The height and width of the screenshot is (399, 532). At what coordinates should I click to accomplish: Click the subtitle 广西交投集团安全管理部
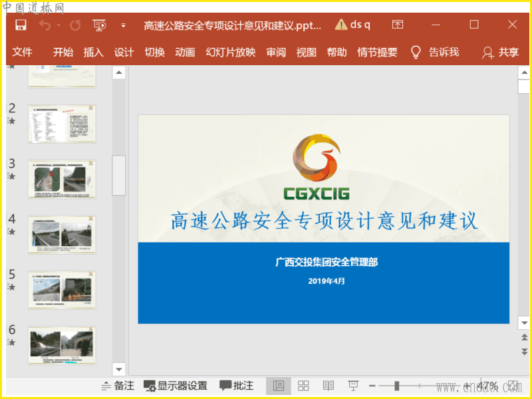pos(327,262)
